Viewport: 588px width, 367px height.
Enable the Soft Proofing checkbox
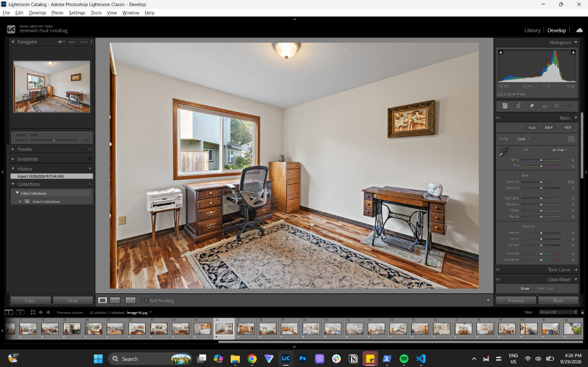click(x=146, y=300)
